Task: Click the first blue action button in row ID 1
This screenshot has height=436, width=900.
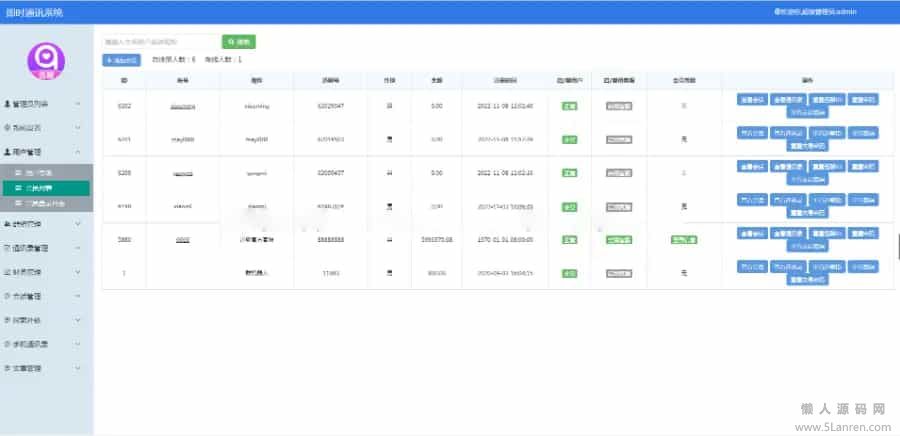Action: pyautogui.click(x=752, y=267)
